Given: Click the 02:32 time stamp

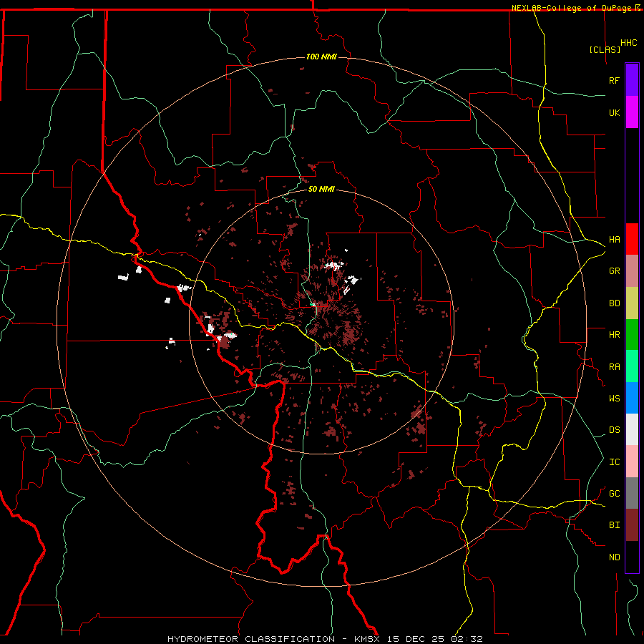Looking at the screenshot, I should [467, 639].
